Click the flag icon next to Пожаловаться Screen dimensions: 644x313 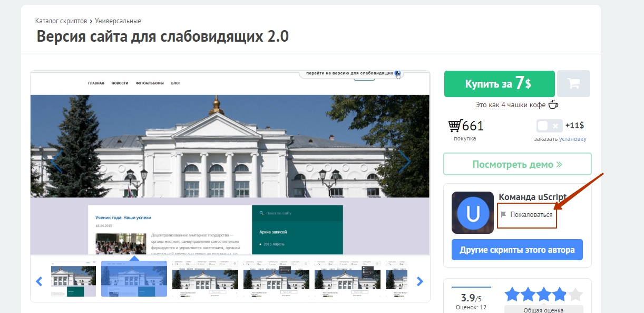503,214
